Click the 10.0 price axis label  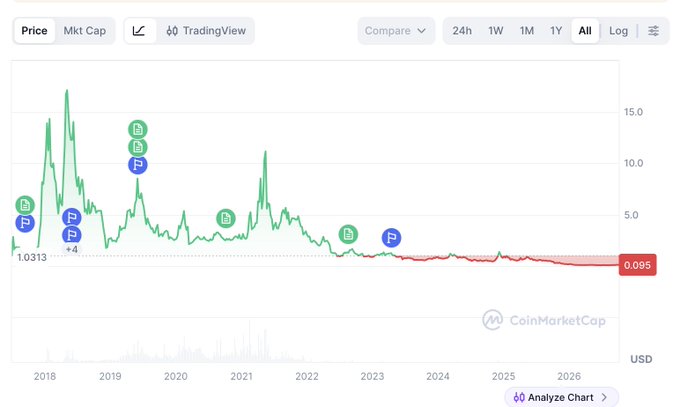click(x=633, y=164)
